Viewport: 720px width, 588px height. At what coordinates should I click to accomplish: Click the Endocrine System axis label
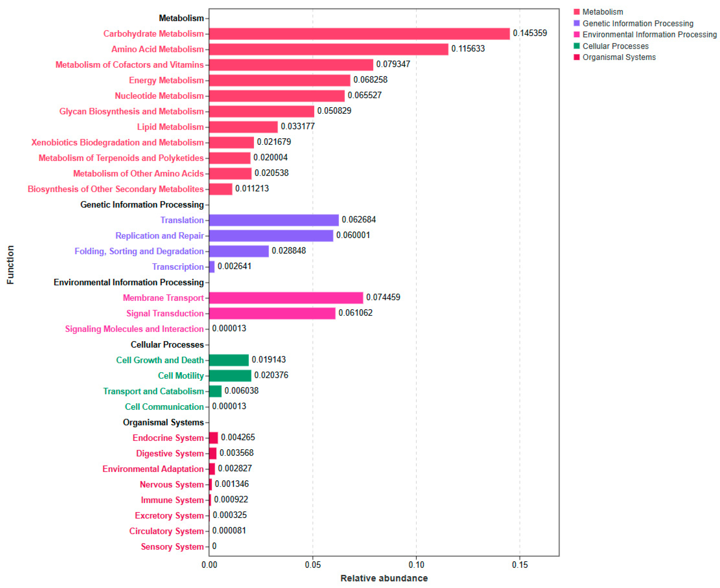click(168, 438)
